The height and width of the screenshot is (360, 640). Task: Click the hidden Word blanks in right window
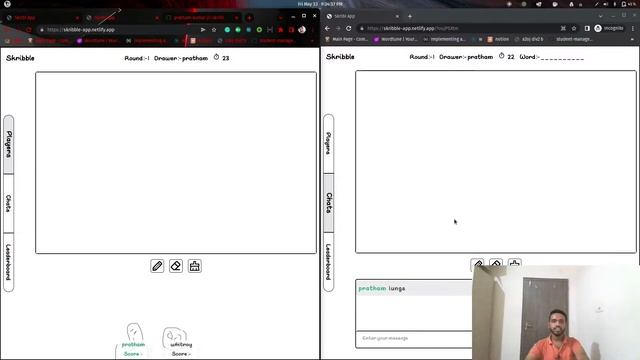562,58
